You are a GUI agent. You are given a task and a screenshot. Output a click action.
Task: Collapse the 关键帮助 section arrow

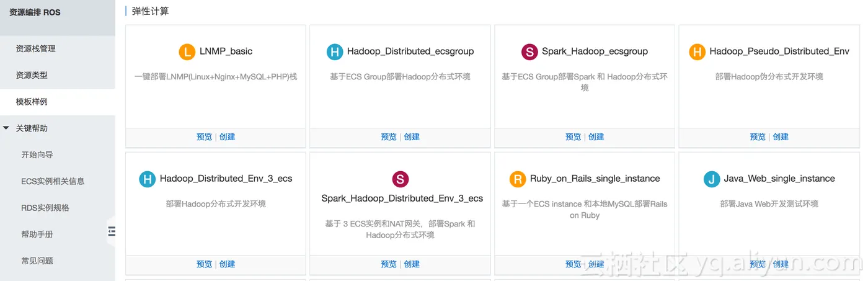6,128
